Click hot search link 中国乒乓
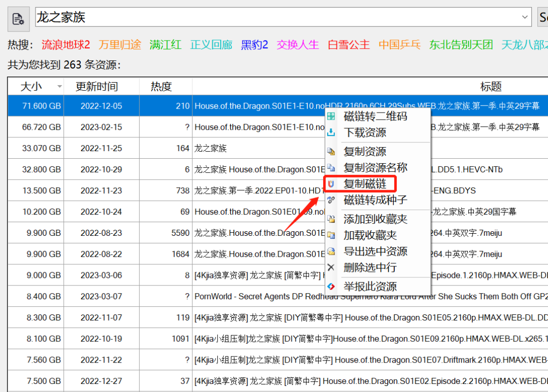This screenshot has width=548, height=392. pos(399,45)
